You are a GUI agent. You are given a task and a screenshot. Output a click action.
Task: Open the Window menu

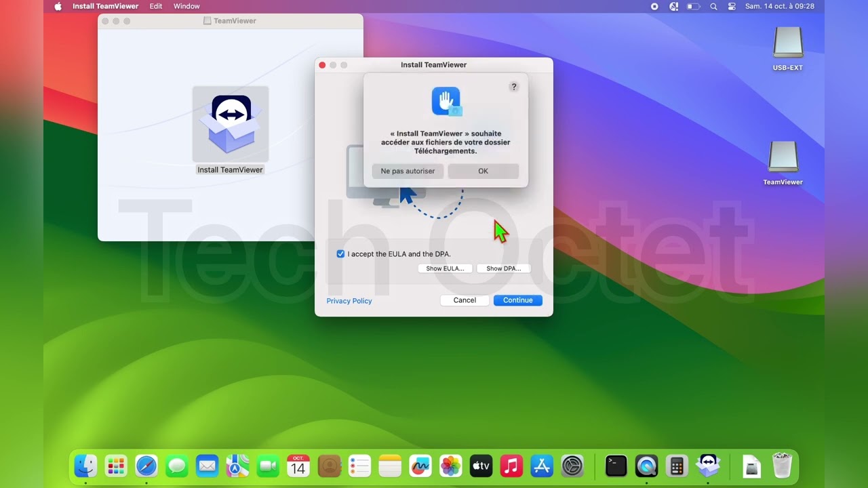coord(186,6)
